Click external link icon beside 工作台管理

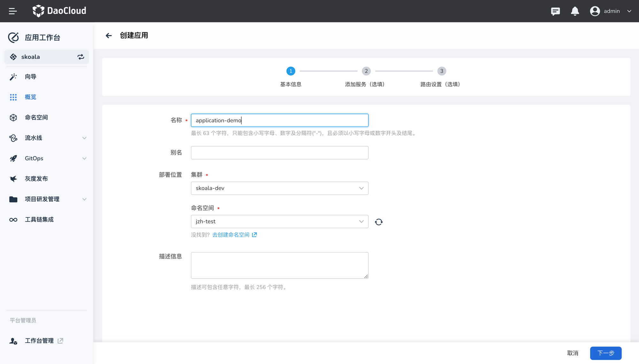click(x=60, y=341)
